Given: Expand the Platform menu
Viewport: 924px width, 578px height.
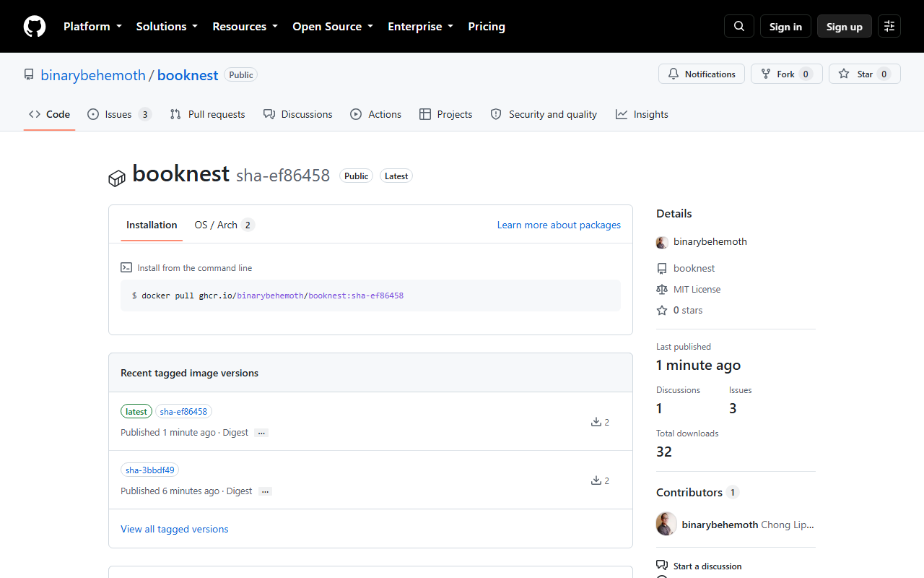Looking at the screenshot, I should click(x=92, y=27).
